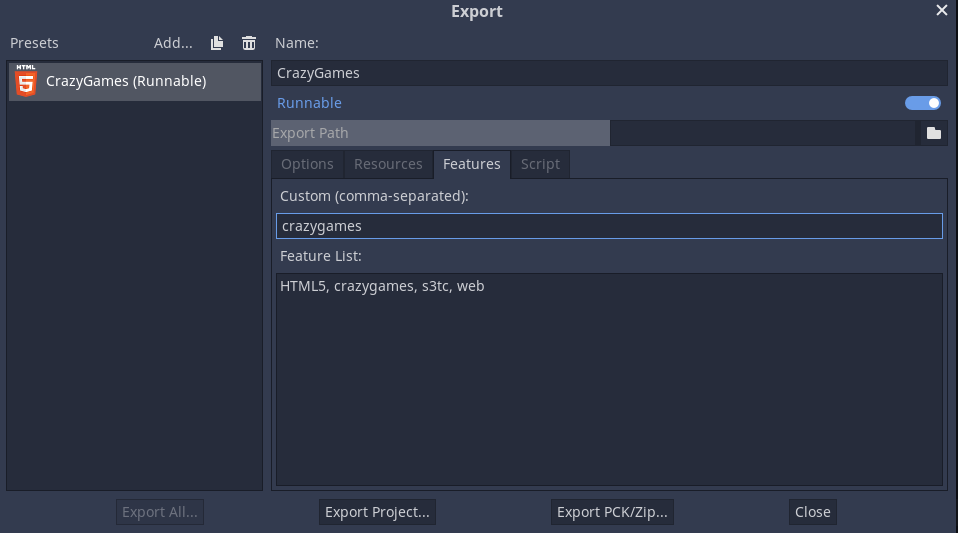
Task: Click the Close button
Action: [x=813, y=512]
